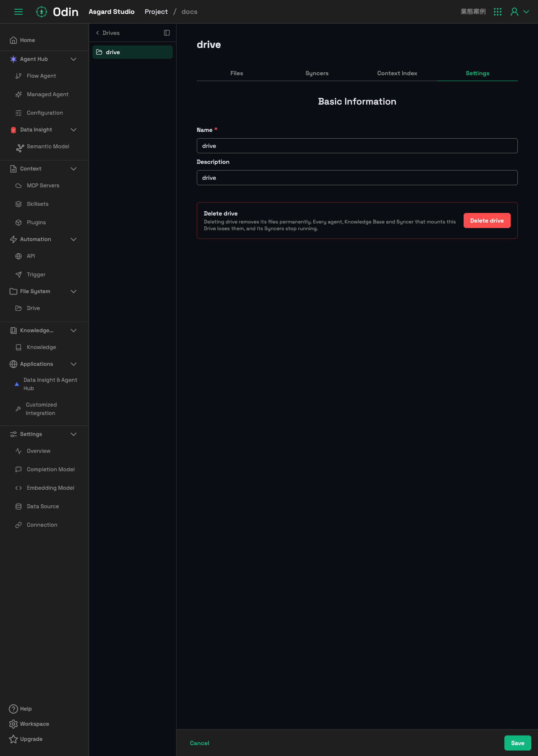Open Plugins page

36,223
